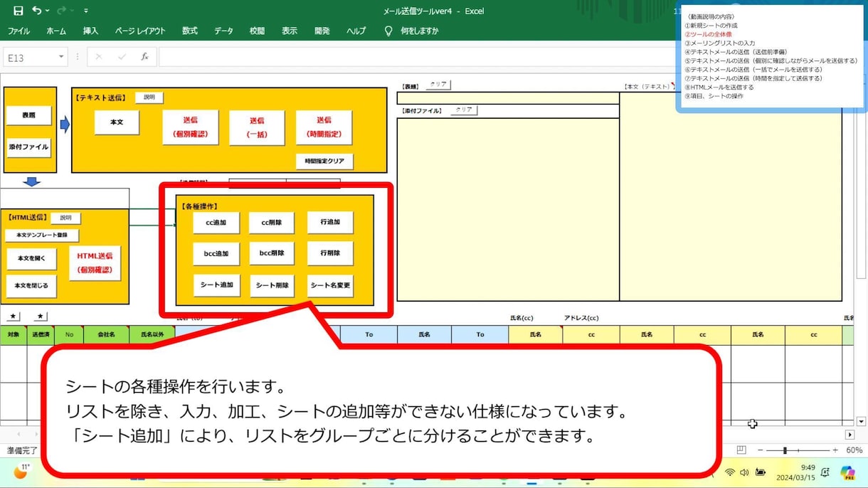Click the 氏名以外 column header cell

click(152, 334)
